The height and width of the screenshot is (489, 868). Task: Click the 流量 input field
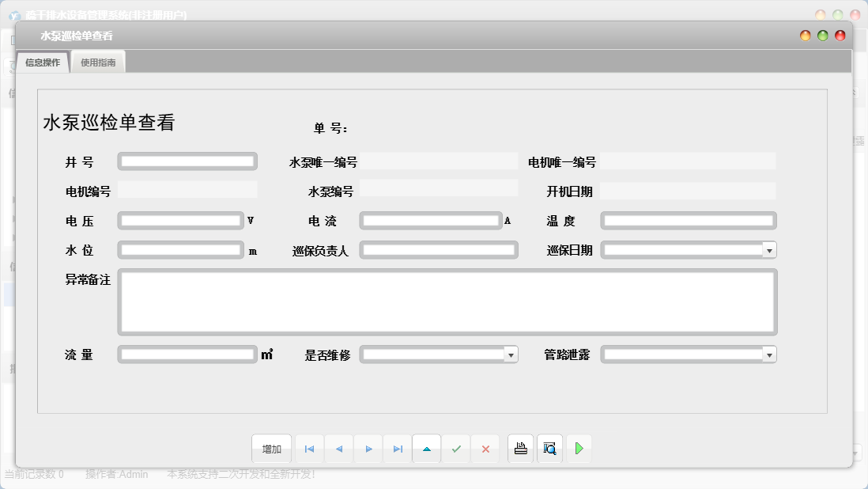[187, 354]
